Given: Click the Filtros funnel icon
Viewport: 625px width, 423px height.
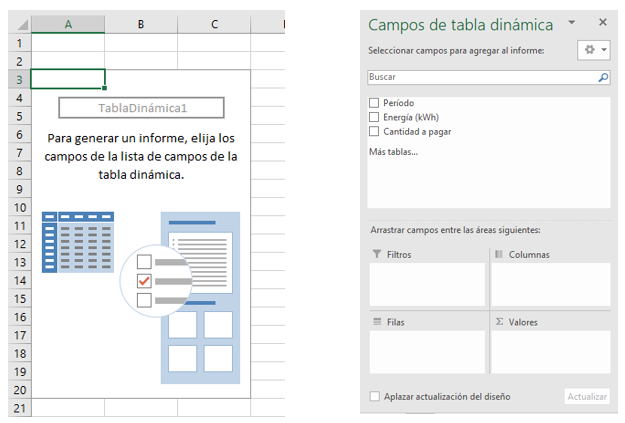Looking at the screenshot, I should coord(377,254).
